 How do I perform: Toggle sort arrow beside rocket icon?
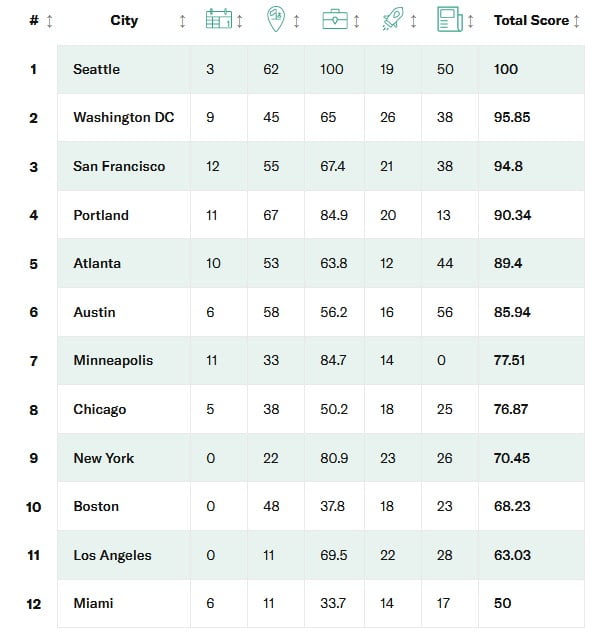[412, 21]
